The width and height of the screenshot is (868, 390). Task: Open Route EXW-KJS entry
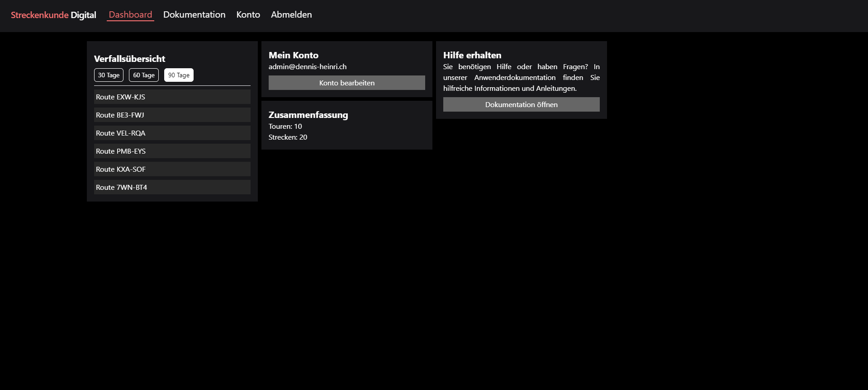(x=172, y=97)
